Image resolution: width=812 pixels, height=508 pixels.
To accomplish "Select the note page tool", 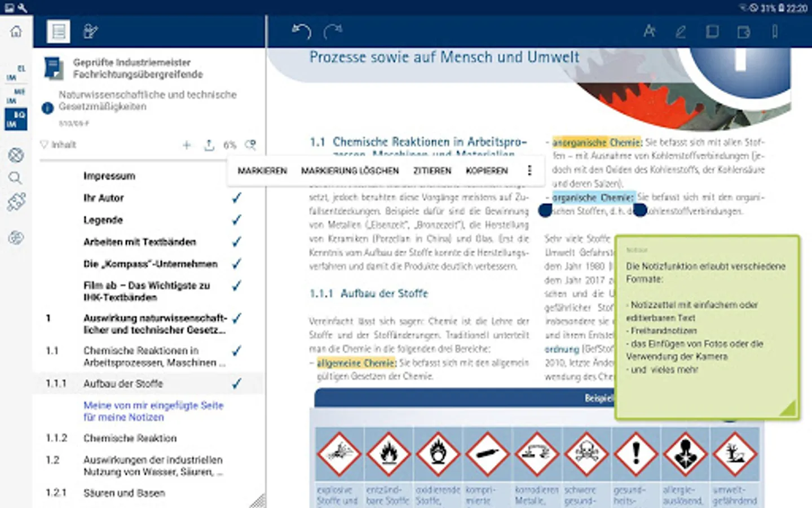I will pyautogui.click(x=712, y=32).
